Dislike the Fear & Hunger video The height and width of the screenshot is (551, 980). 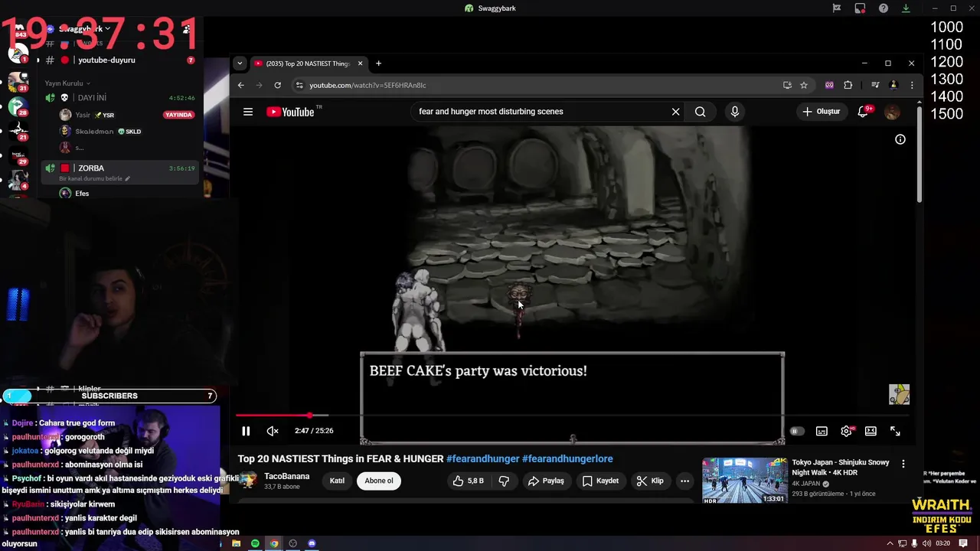504,481
